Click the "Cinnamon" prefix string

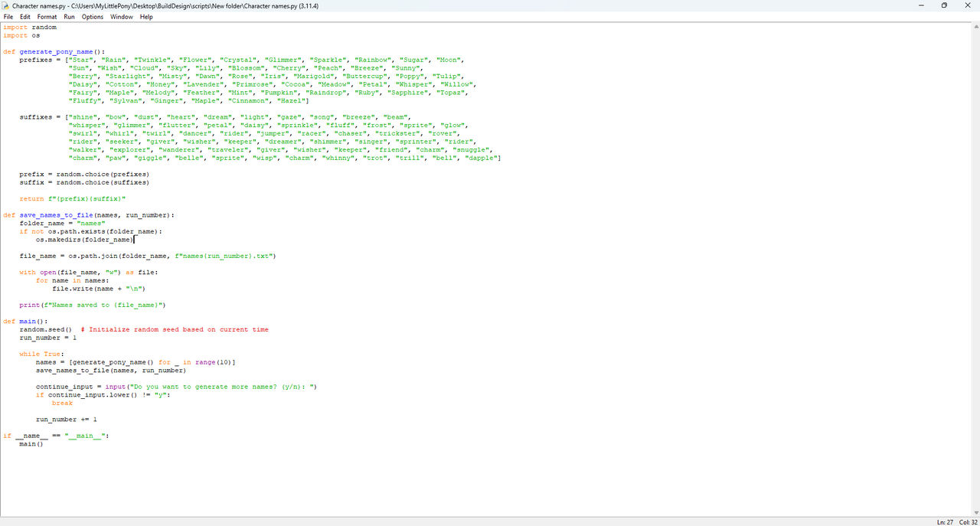click(x=250, y=101)
